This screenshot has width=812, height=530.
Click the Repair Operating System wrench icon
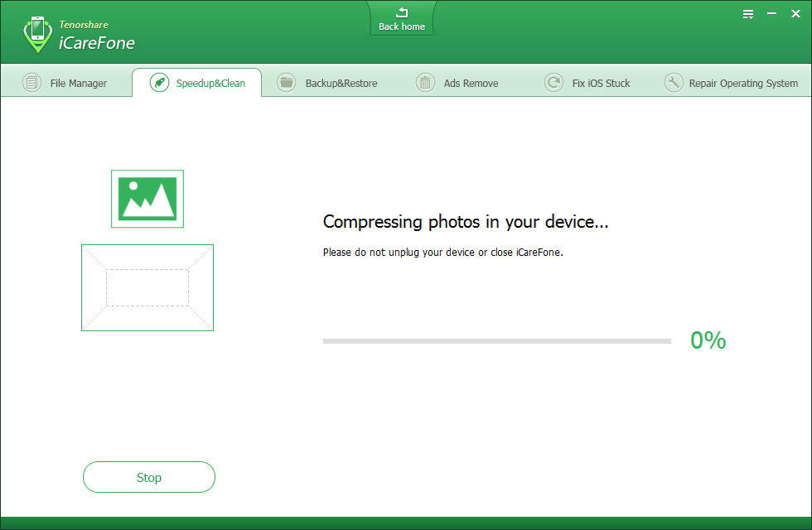pyautogui.click(x=674, y=83)
